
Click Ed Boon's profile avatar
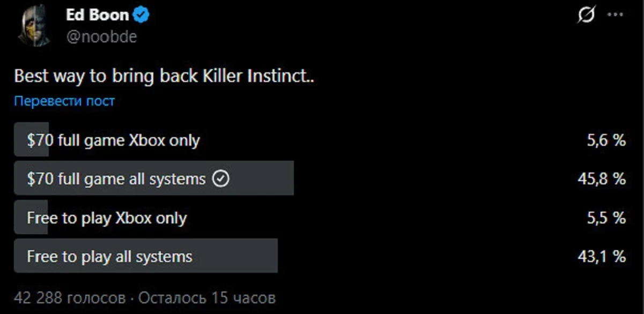point(33,27)
